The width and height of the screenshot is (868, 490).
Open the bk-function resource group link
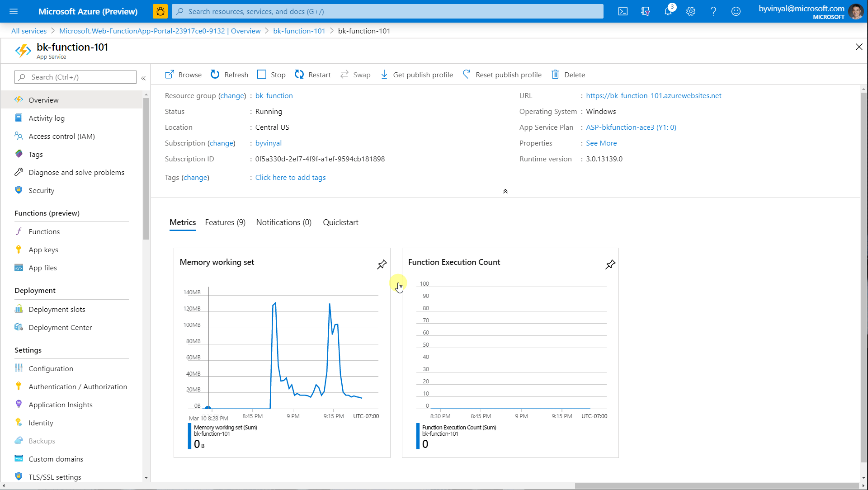pos(274,95)
